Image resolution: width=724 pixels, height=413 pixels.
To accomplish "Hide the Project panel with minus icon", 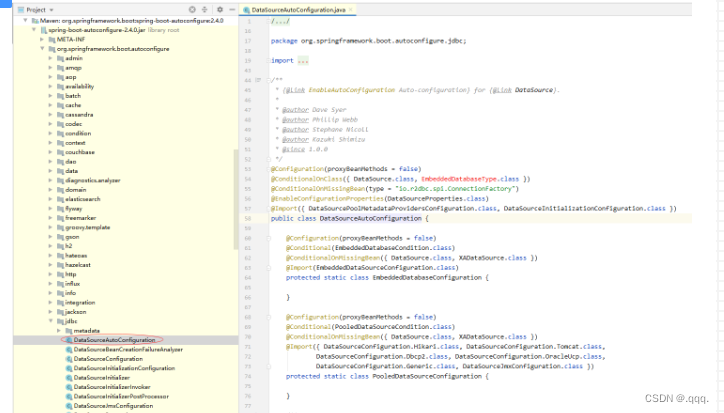I will tap(232, 9).
